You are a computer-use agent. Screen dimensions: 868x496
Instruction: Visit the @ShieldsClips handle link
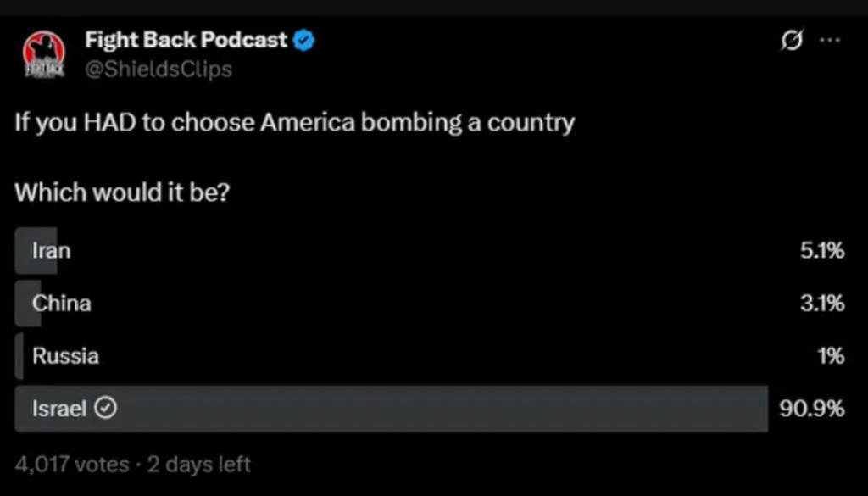[158, 69]
